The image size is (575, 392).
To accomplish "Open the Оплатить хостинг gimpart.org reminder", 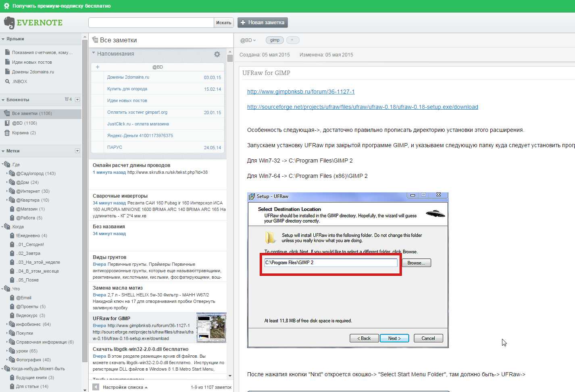I will pos(137,112).
